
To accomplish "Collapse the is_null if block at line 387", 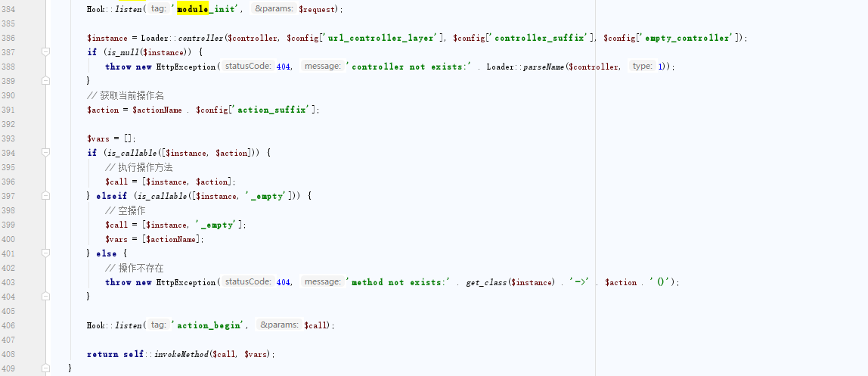I will tap(46, 52).
